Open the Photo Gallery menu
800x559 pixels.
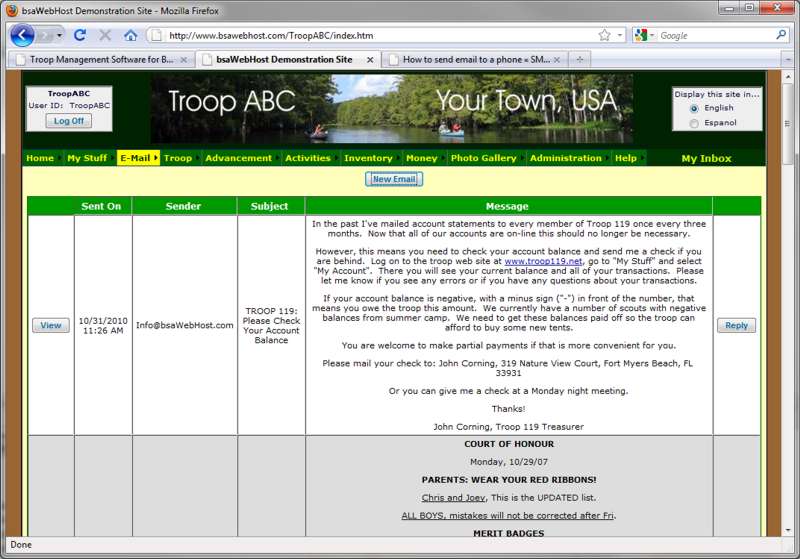tap(483, 158)
